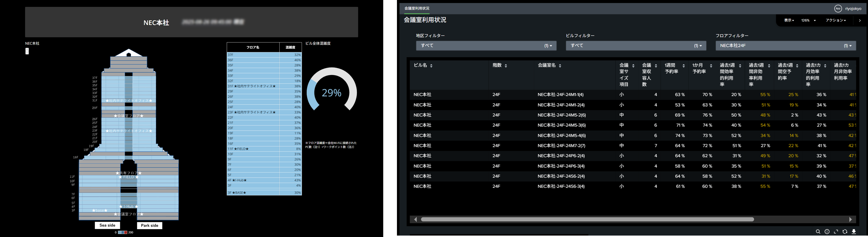The image size is (868, 237).
Task: Select 31F ★社内サテライトオフィス★ row
Action: [264, 86]
